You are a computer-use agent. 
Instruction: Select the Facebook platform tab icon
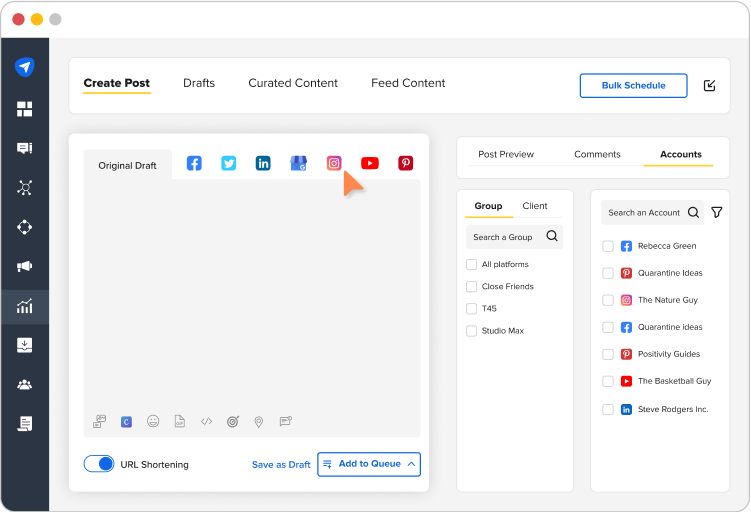194,163
